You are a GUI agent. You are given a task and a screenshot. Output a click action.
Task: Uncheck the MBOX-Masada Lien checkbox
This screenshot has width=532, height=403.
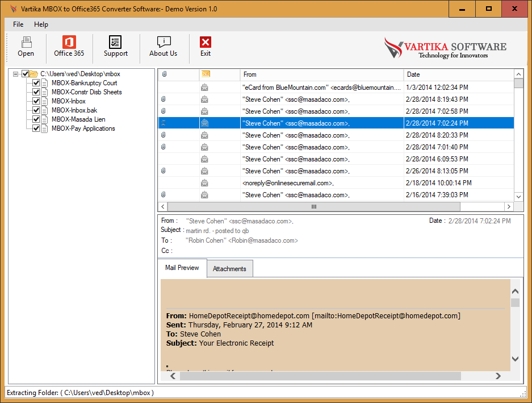36,119
